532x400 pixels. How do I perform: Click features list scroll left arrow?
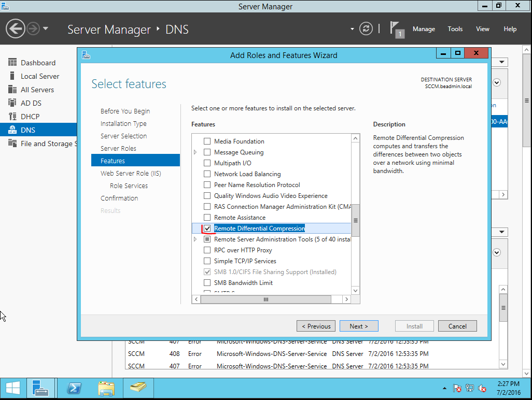tap(196, 299)
